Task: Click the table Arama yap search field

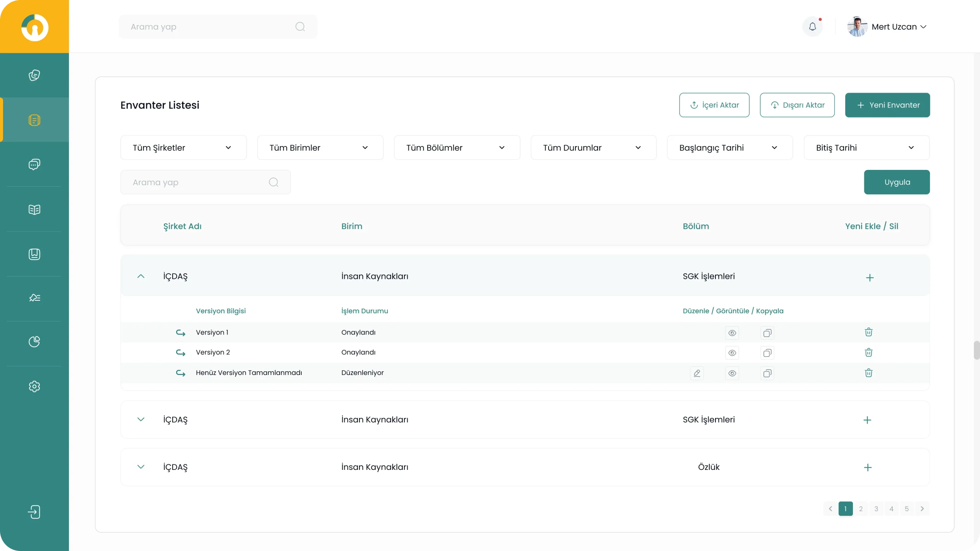Action: [x=199, y=183]
